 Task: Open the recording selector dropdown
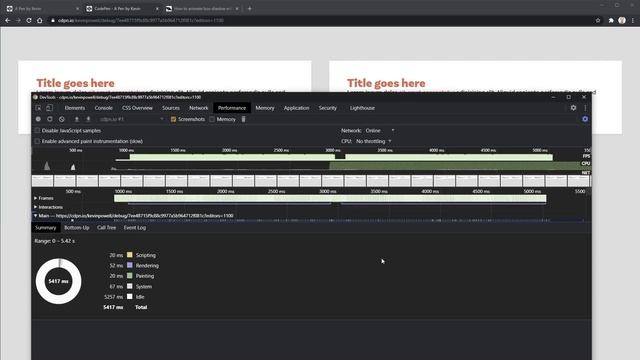pos(131,119)
